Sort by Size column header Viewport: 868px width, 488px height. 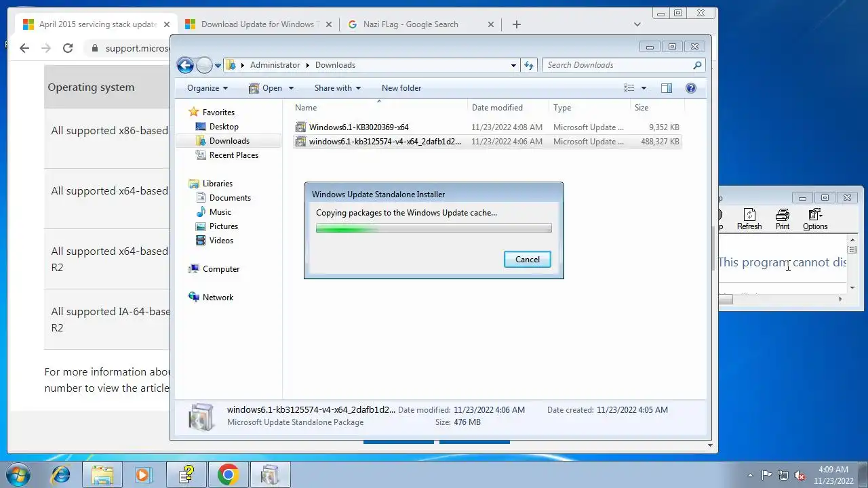pyautogui.click(x=656, y=108)
